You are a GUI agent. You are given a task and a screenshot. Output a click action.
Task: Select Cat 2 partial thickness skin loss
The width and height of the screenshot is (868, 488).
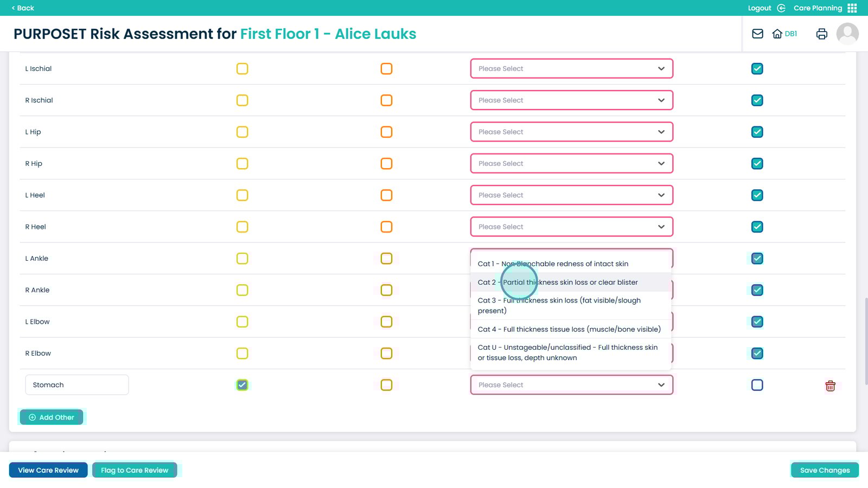tap(558, 282)
